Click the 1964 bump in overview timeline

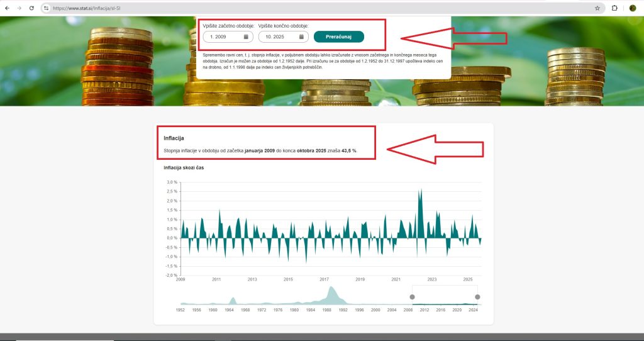(233, 300)
